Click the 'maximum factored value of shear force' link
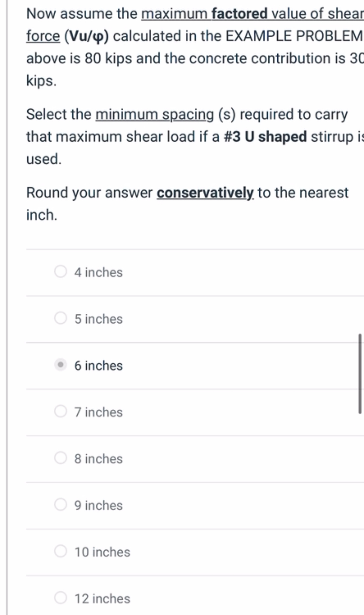Image resolution: width=364 pixels, height=615 pixels. coord(251,14)
